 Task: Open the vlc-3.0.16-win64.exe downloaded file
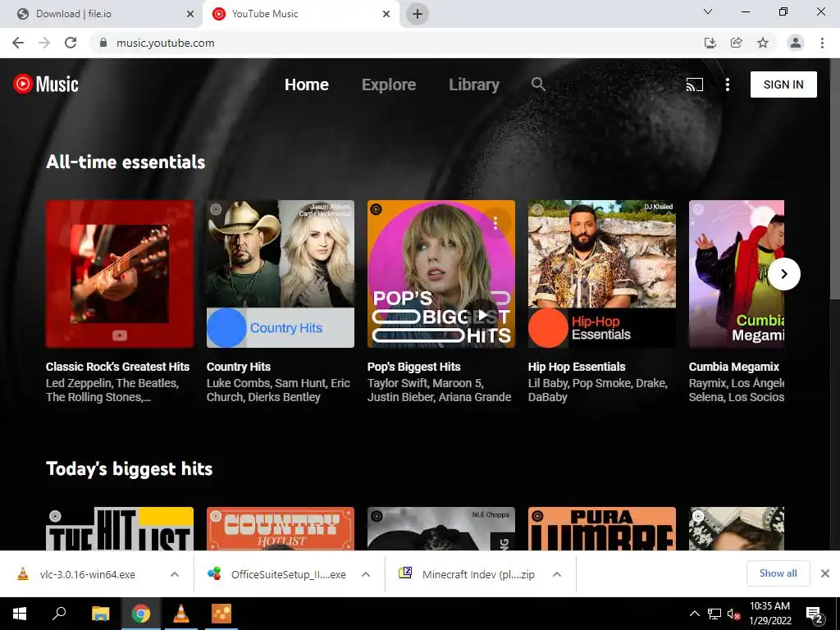(x=85, y=574)
